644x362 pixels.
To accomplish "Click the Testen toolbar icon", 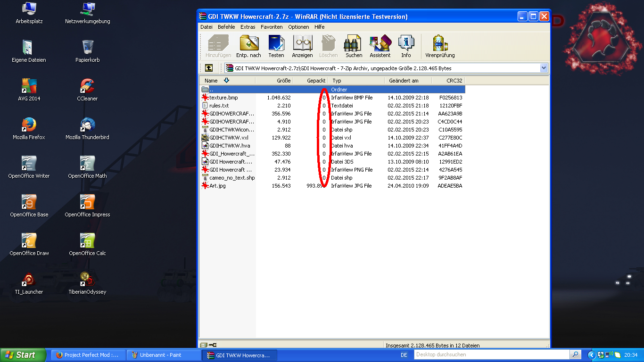I will point(276,46).
